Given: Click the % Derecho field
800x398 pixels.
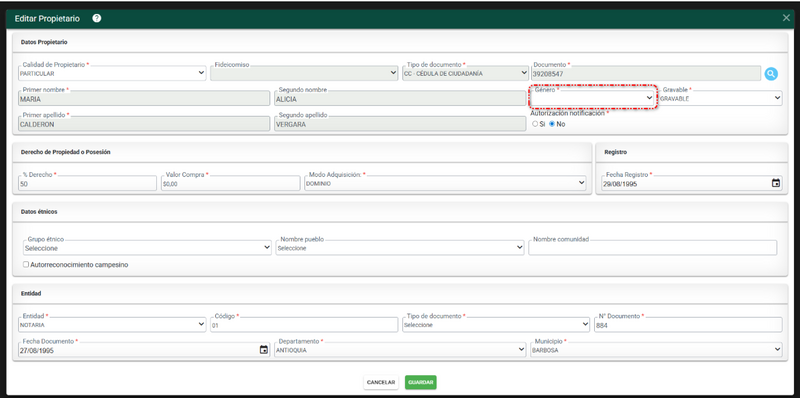Looking at the screenshot, I should tap(87, 183).
